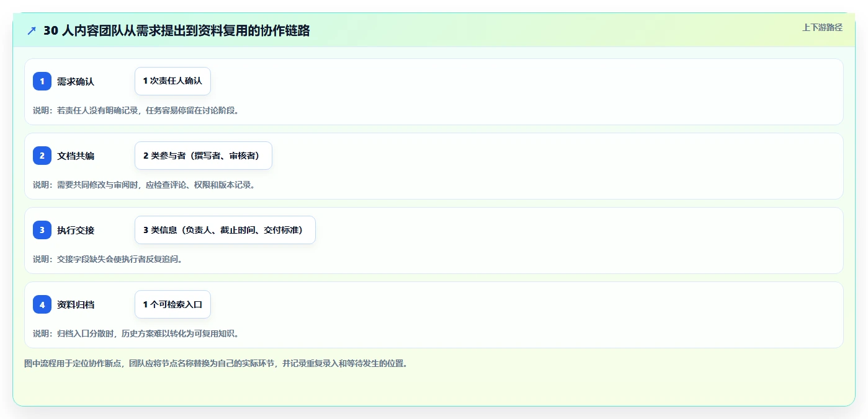Click the '3 类信息' handoff chip
Viewport: 868px width, 419px height.
[x=225, y=230]
